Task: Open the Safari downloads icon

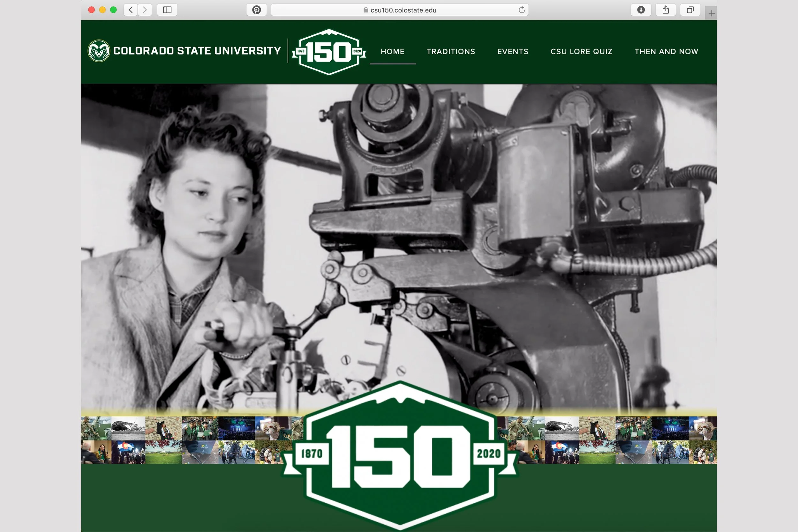Action: click(x=641, y=10)
